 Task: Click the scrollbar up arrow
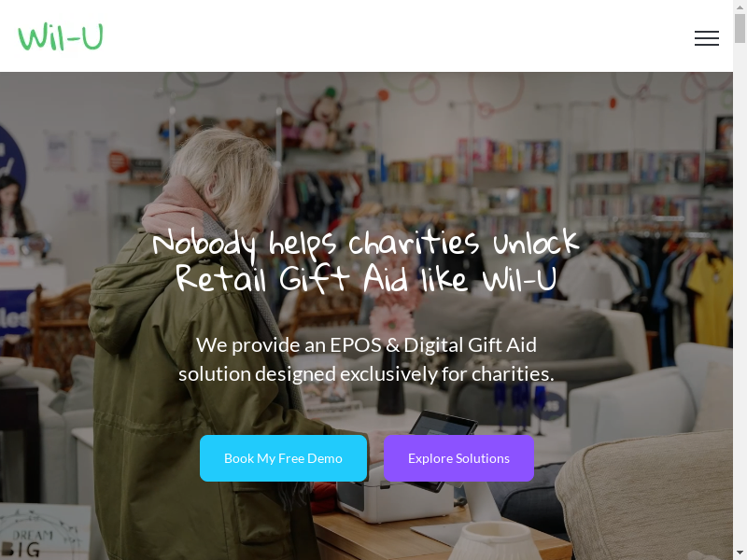(740, 5)
